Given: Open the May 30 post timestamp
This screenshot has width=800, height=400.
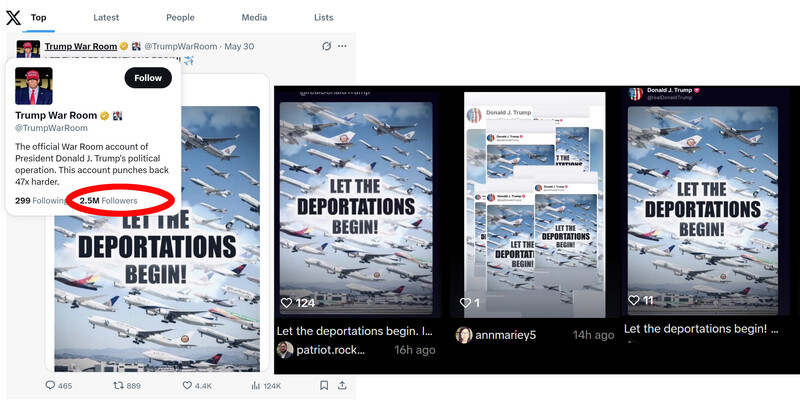Looking at the screenshot, I should tap(239, 46).
